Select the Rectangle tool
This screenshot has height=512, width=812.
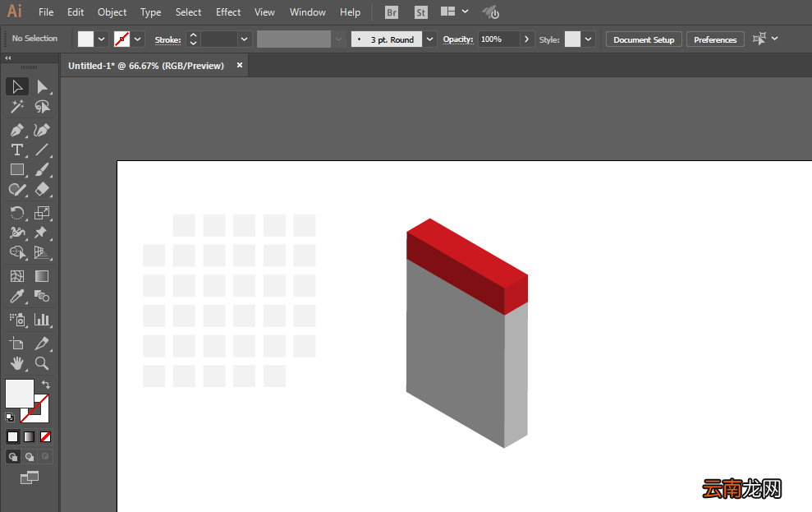(17, 169)
